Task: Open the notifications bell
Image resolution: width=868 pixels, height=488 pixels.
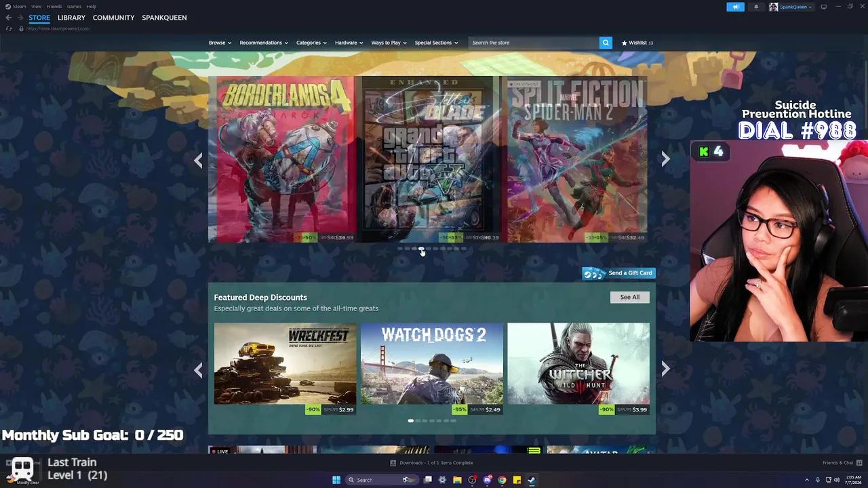Action: pyautogui.click(x=756, y=7)
